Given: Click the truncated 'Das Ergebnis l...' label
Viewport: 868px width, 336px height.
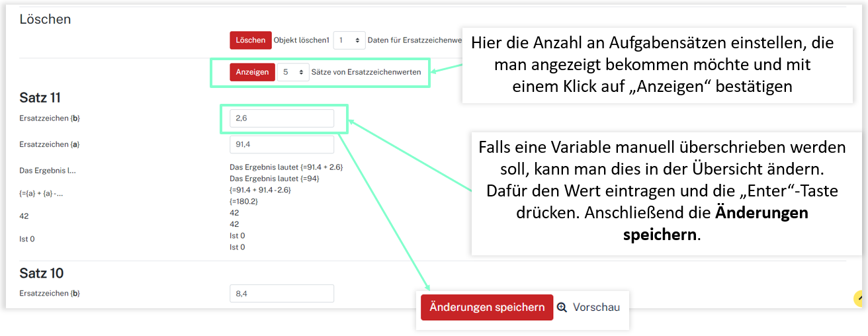Looking at the screenshot, I should tap(48, 171).
